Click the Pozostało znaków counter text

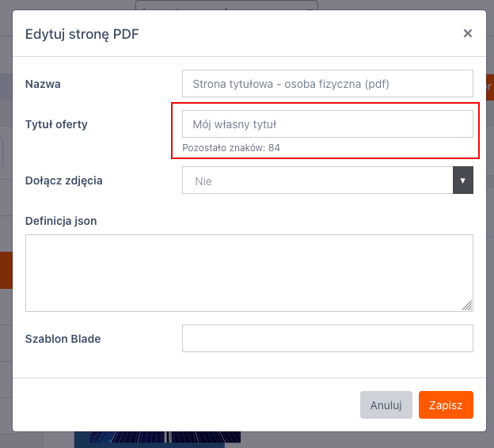coord(231,148)
